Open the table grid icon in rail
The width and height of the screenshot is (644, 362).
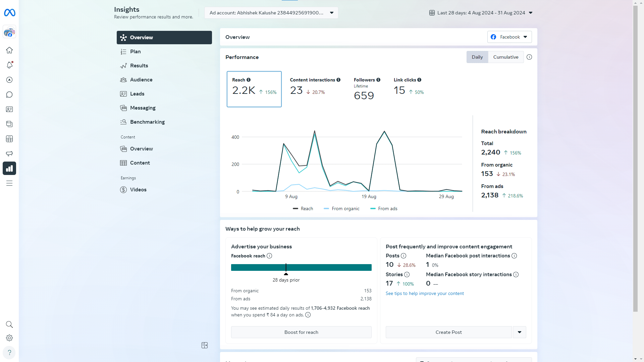tap(9, 139)
